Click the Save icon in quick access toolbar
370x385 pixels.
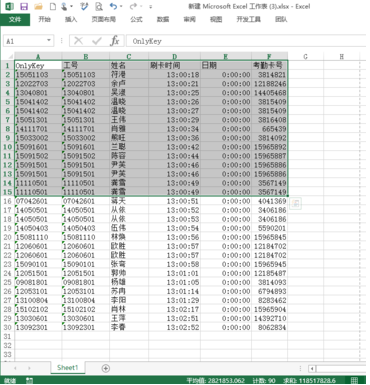tap(24, 6)
